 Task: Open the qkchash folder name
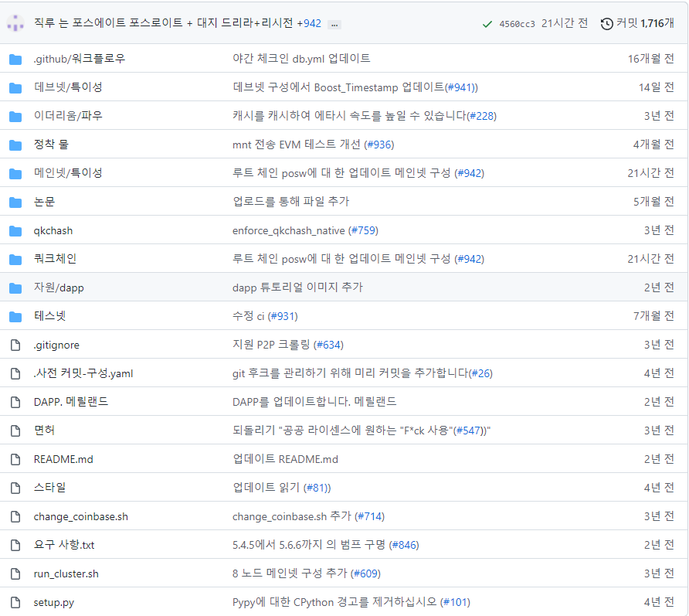pyautogui.click(x=53, y=230)
